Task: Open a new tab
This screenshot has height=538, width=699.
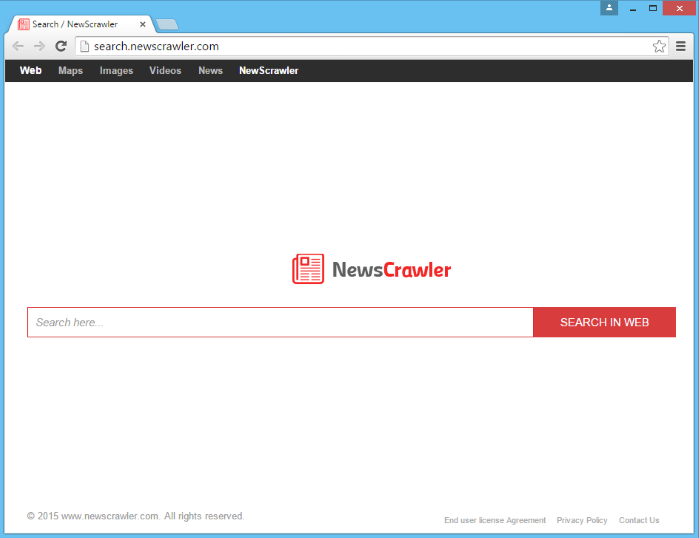Action: pyautogui.click(x=167, y=24)
